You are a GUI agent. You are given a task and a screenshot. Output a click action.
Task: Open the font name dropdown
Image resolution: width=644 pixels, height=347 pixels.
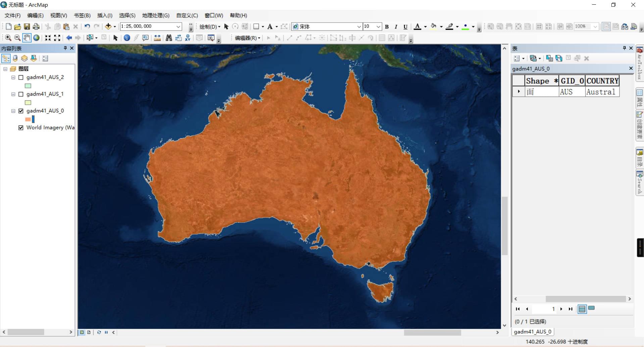359,27
